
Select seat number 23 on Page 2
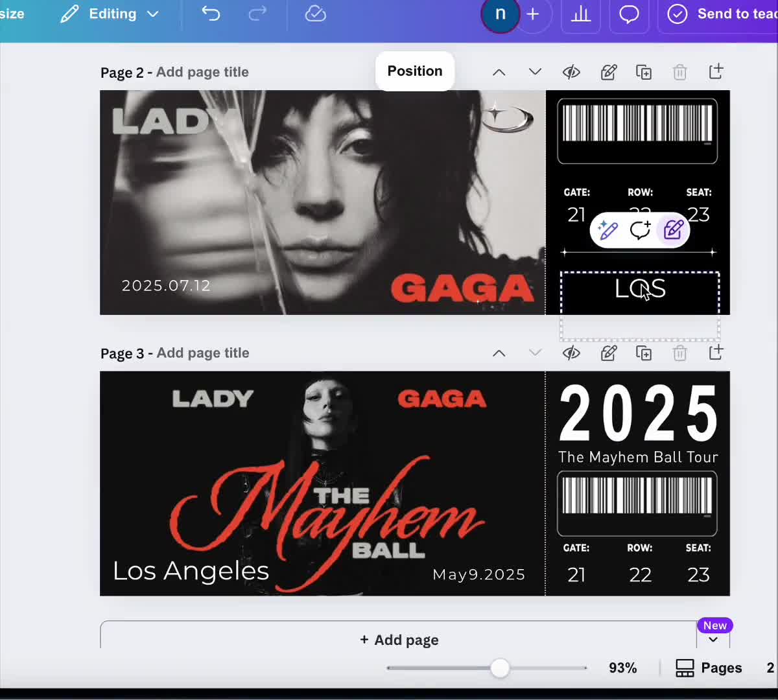[x=699, y=214]
